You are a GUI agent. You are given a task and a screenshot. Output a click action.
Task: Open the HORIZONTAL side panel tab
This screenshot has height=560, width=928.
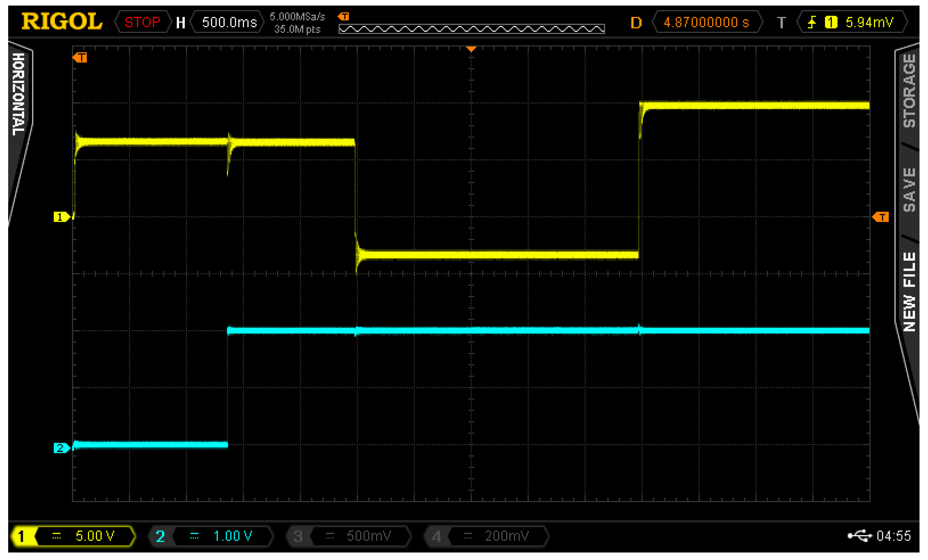point(19,94)
